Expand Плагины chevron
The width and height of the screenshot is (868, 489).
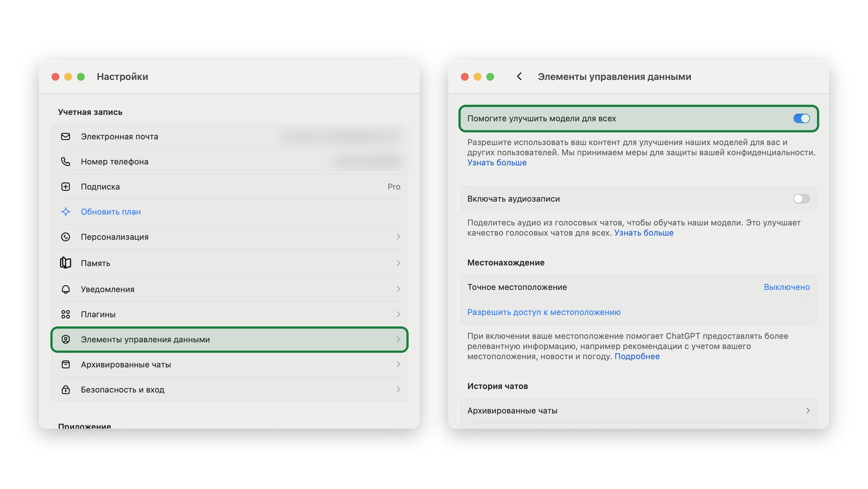tap(398, 314)
